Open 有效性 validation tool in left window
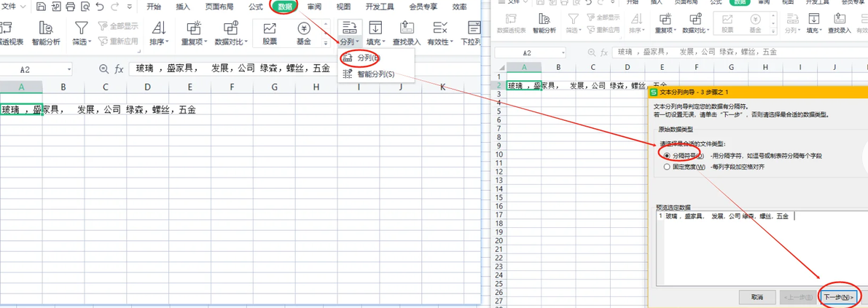Image resolution: width=868 pixels, height=308 pixels. point(440,33)
